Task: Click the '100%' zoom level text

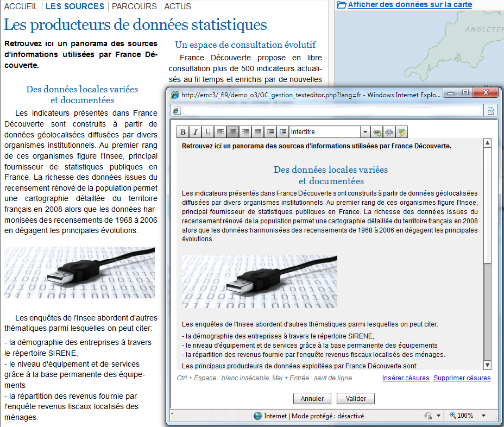Action: 465,416
